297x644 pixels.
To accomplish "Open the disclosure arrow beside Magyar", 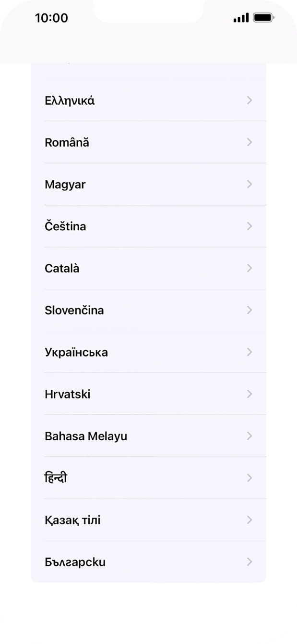I will (249, 184).
